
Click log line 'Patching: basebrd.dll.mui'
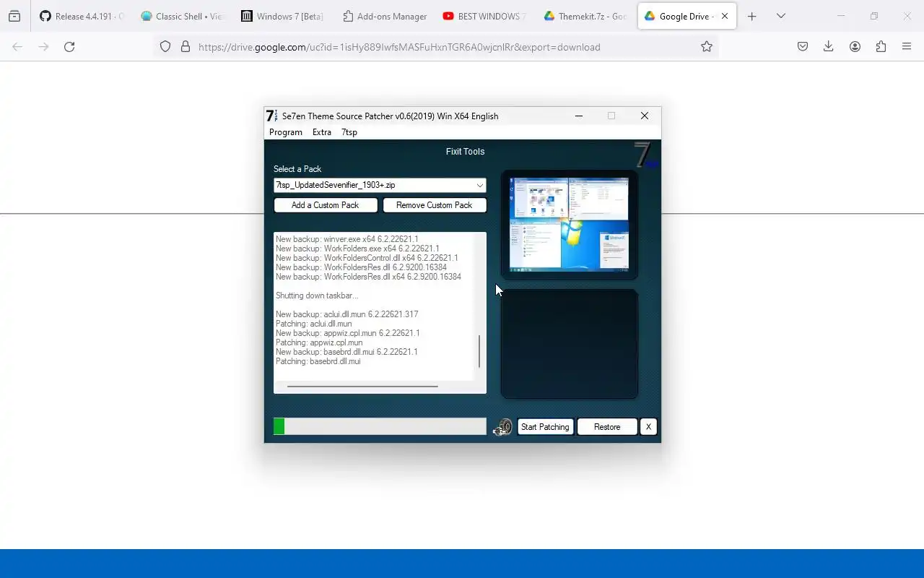click(318, 361)
